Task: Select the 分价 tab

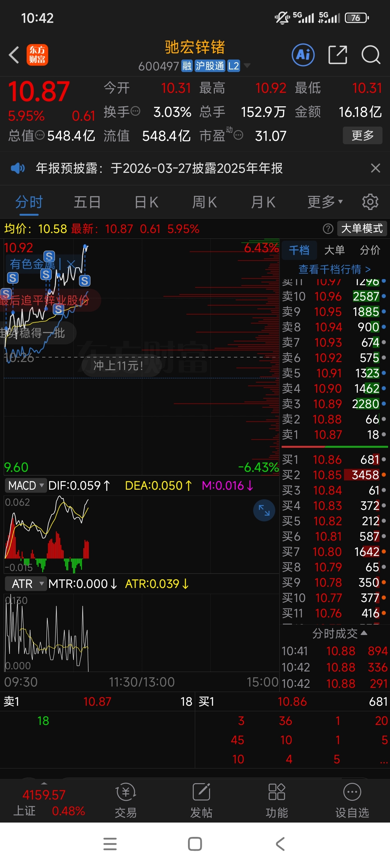Action: point(370,250)
